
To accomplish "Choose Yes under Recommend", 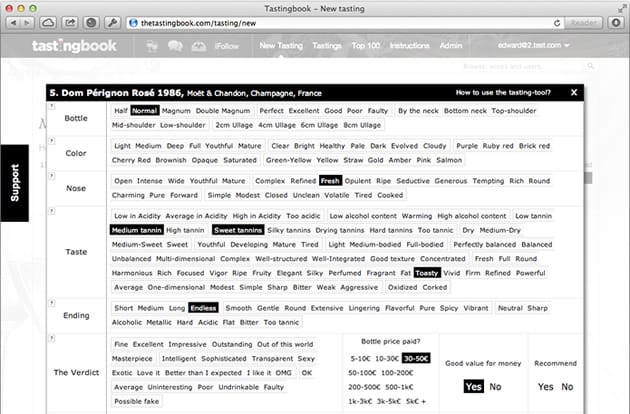I will pyautogui.click(x=545, y=387).
